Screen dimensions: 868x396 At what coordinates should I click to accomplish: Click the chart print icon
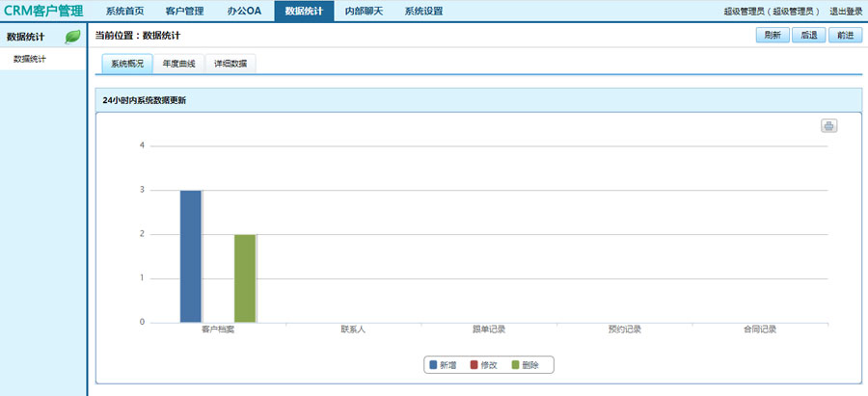[828, 126]
